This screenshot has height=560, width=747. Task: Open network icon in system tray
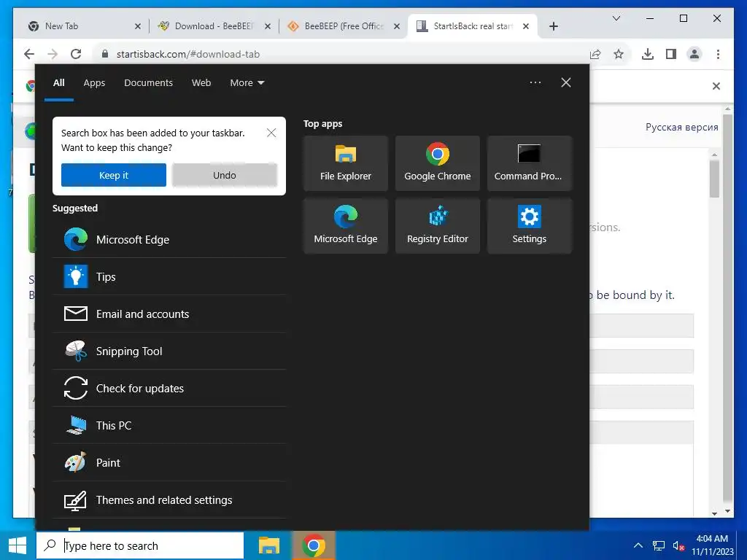659,545
